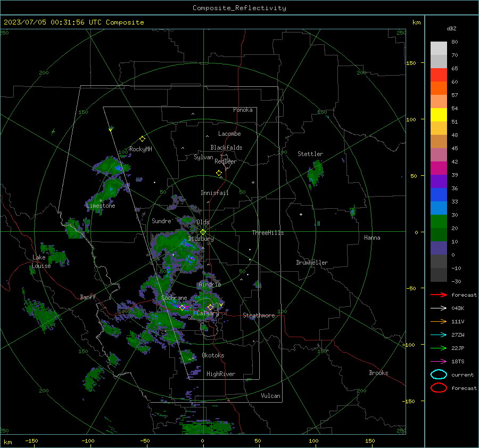Click the yellow diamond marker above Calgary
Screen dimensions: 479x448
tap(210, 307)
